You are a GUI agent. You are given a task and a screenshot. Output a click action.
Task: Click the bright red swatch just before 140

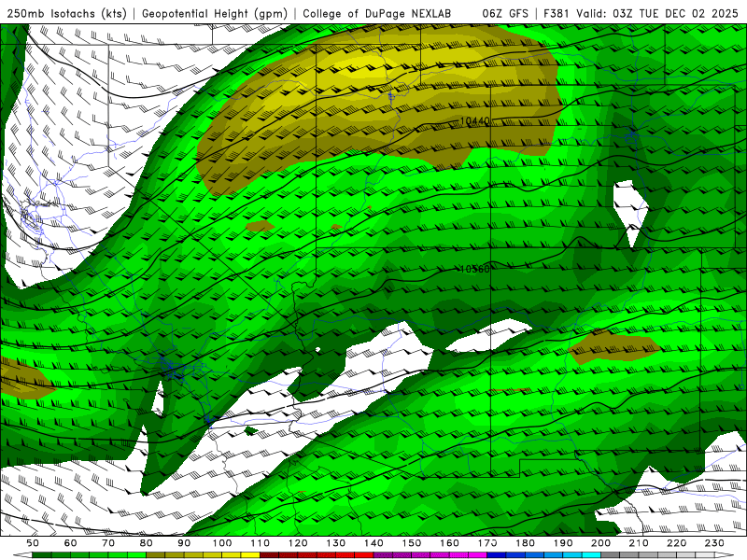coord(364,555)
